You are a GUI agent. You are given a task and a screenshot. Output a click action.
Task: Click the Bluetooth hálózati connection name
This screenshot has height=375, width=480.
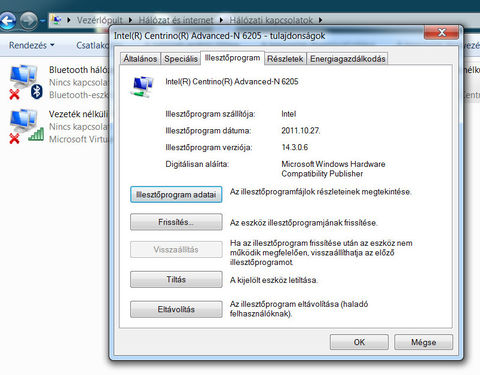click(79, 70)
